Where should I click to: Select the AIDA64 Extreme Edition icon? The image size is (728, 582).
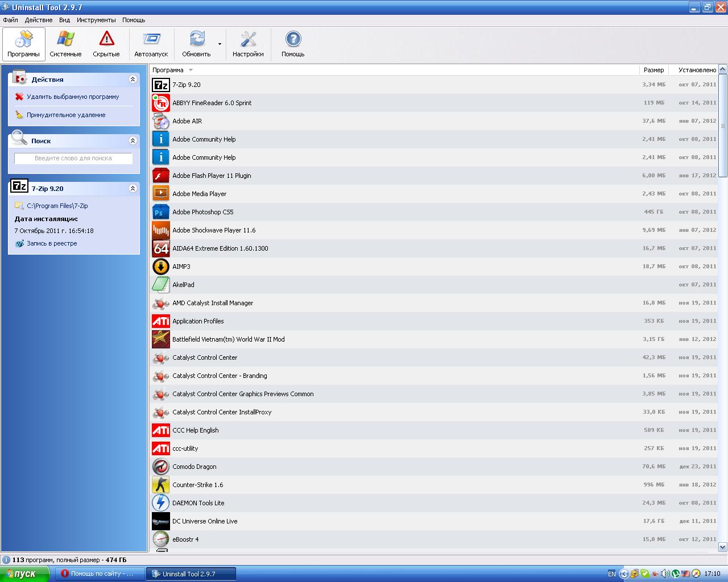click(161, 248)
